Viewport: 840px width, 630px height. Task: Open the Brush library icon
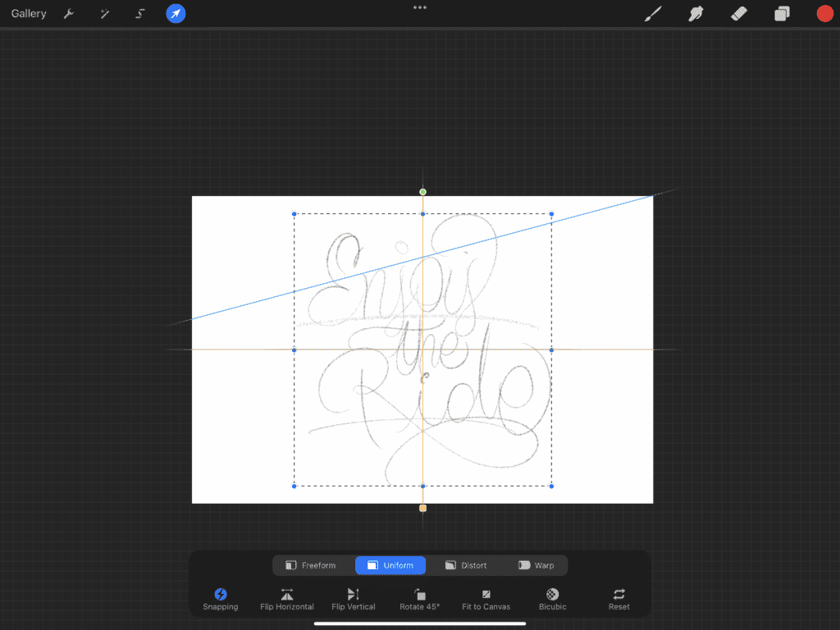pos(652,13)
